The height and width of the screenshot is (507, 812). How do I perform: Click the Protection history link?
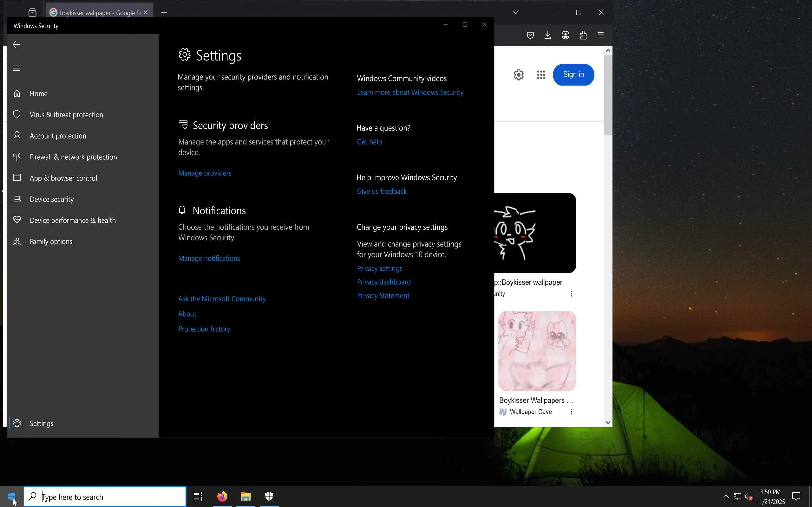pyautogui.click(x=204, y=329)
